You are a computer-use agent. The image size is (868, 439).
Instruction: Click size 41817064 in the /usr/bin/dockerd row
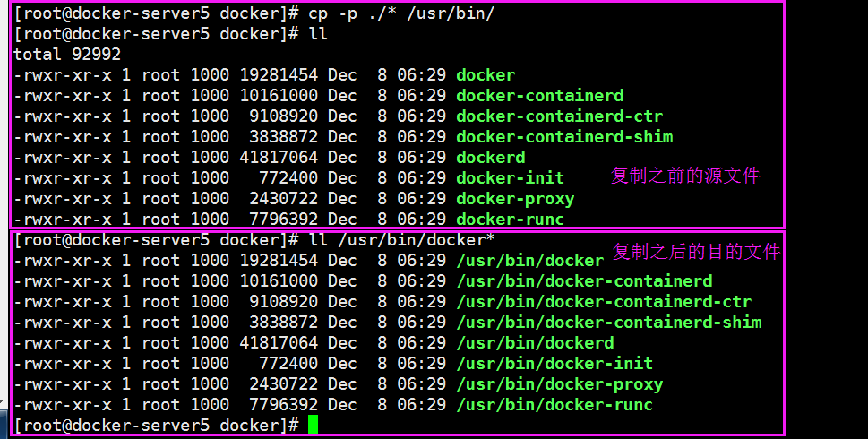pyautogui.click(x=279, y=343)
